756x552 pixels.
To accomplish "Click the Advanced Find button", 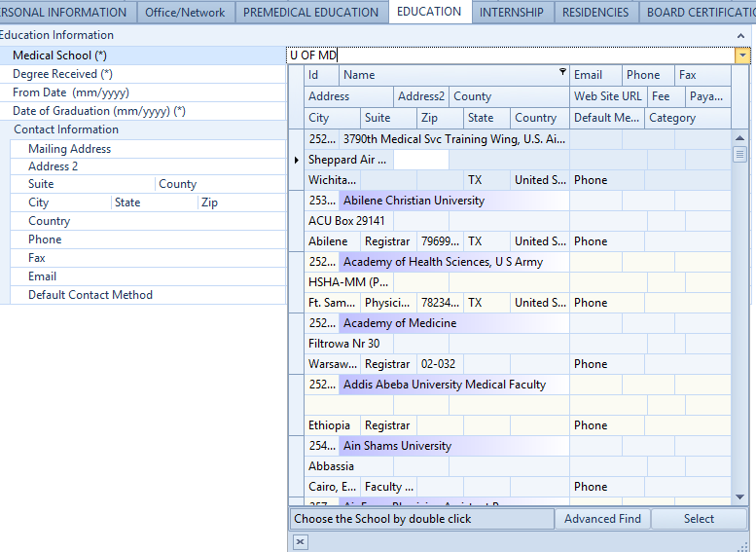I will point(602,519).
